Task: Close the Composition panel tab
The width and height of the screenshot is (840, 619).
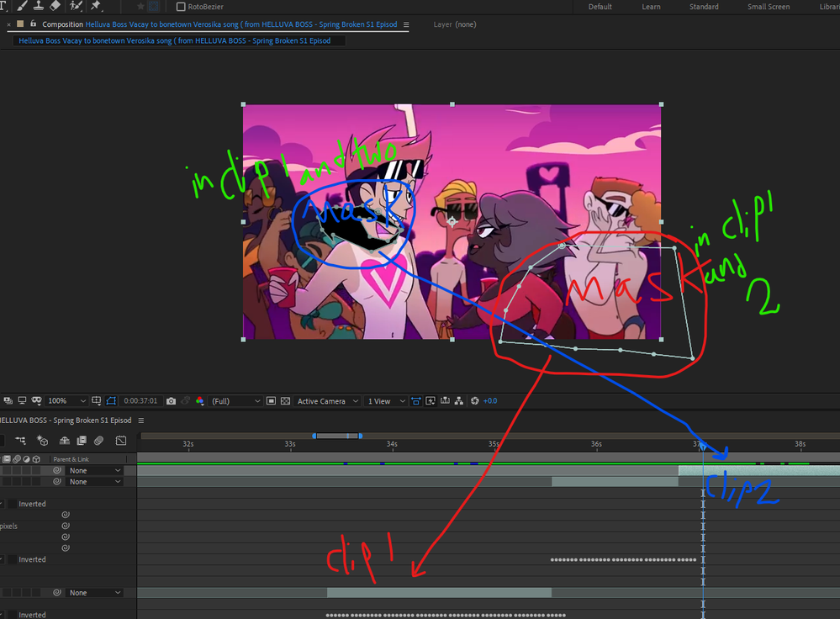Action: pyautogui.click(x=8, y=24)
